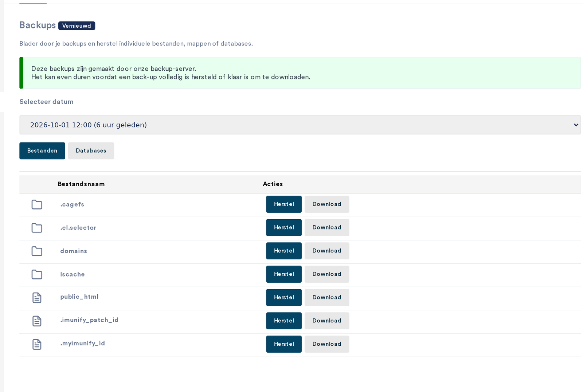Click the folder icon next to .cagefs
This screenshot has width=583, height=392.
pyautogui.click(x=37, y=205)
